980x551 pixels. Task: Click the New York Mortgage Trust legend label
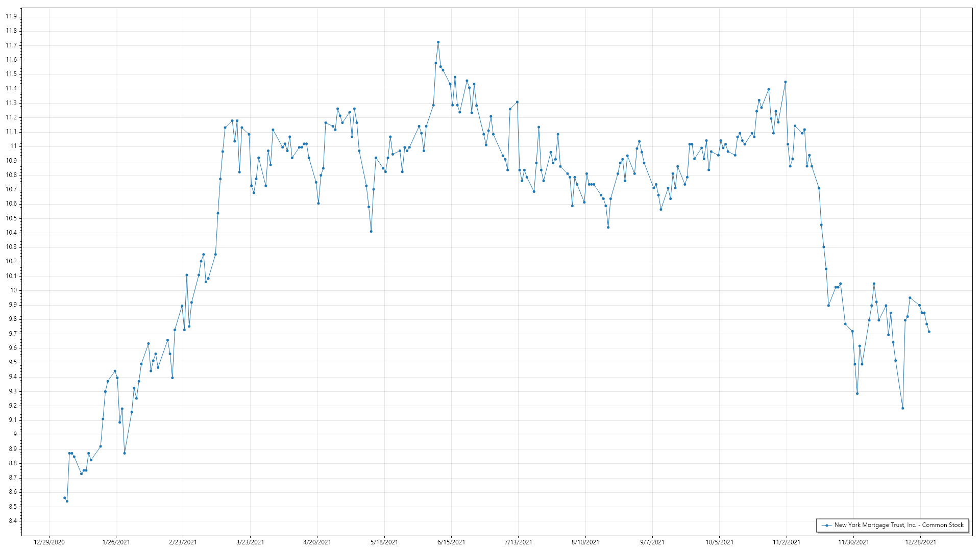click(x=898, y=525)
